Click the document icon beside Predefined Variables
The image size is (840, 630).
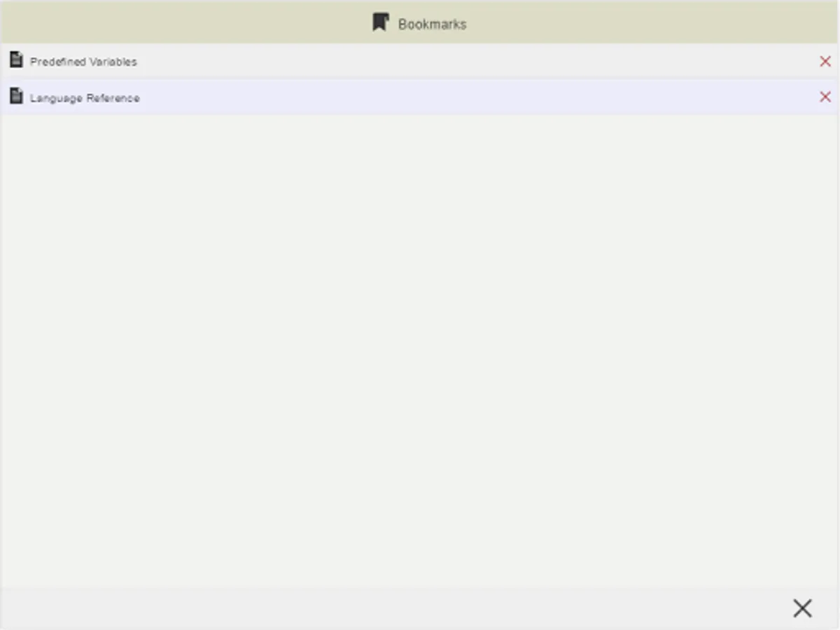coord(16,60)
